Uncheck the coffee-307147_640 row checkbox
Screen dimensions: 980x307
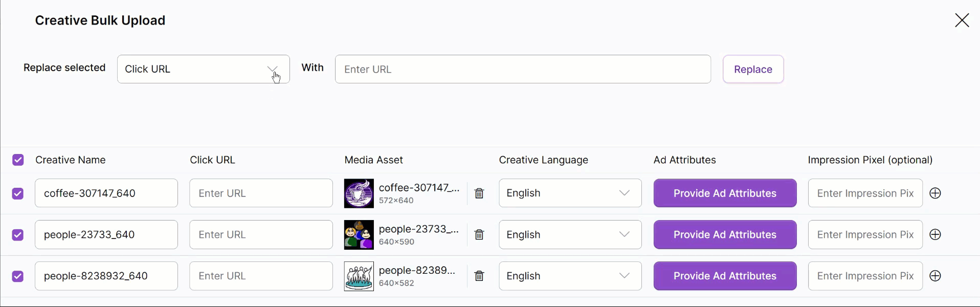18,194
